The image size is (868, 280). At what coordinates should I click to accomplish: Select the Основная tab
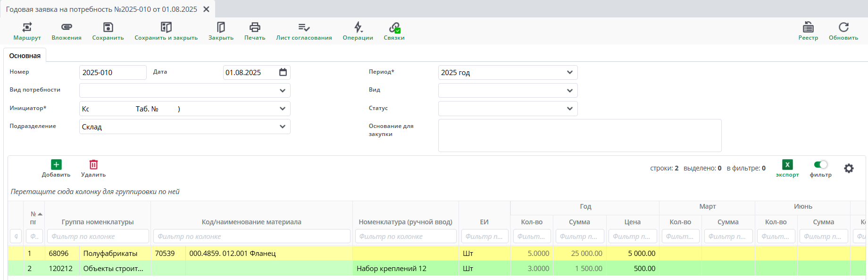pyautogui.click(x=25, y=56)
